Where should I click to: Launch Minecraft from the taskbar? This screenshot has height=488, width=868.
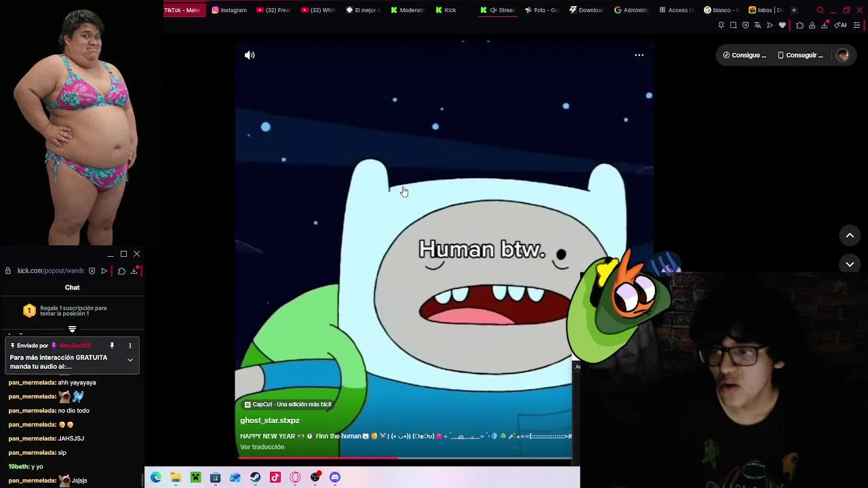pyautogui.click(x=195, y=477)
